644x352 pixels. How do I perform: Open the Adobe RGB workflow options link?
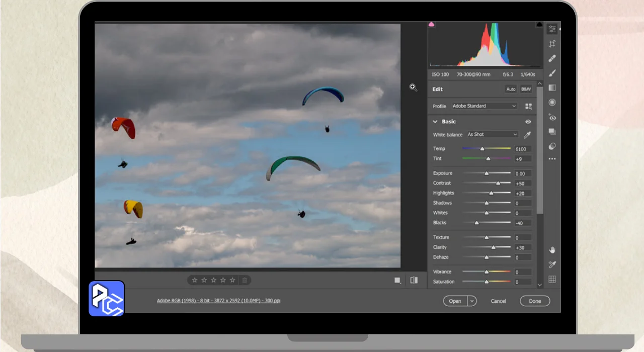click(x=218, y=301)
